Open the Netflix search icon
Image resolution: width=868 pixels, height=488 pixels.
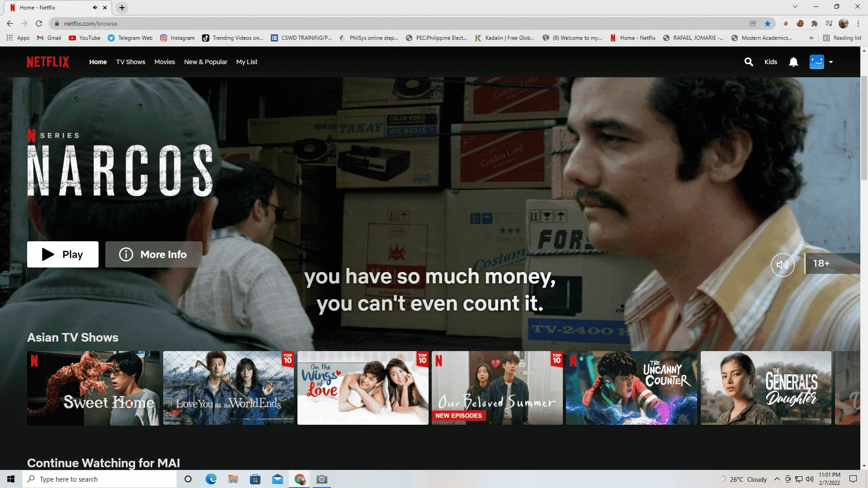(x=749, y=62)
